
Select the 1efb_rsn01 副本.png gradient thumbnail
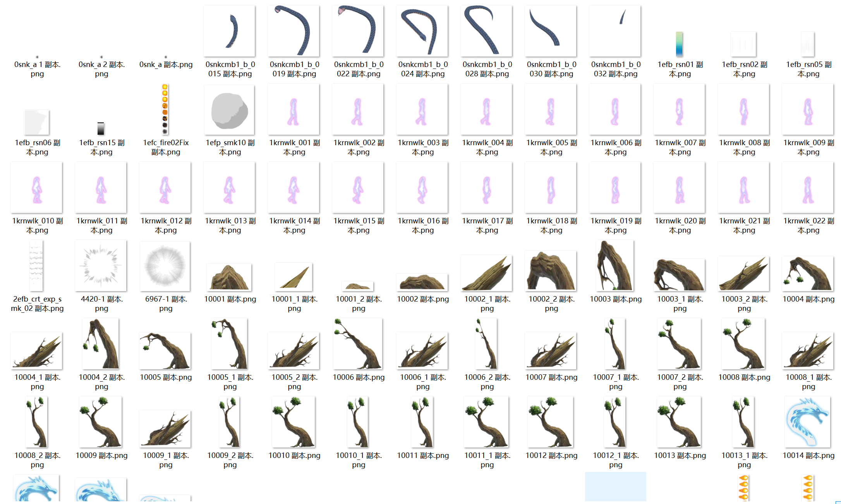680,44
